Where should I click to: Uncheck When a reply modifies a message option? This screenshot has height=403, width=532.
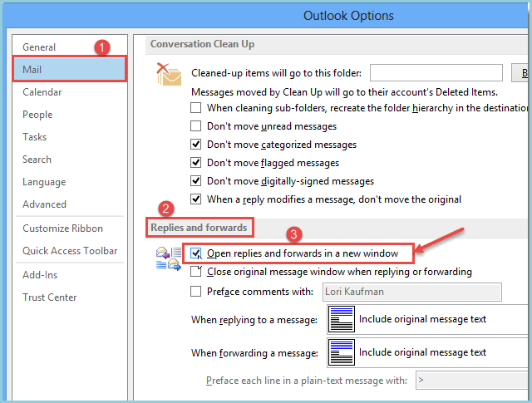pos(196,199)
